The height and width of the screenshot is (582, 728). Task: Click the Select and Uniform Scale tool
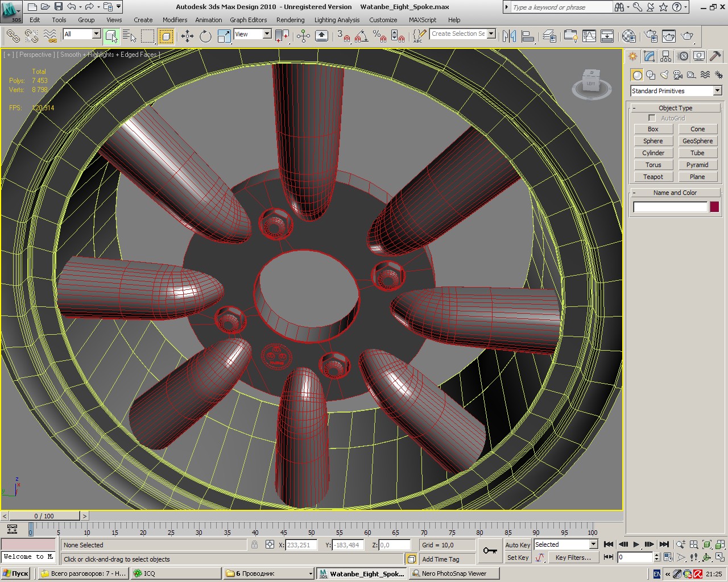224,36
